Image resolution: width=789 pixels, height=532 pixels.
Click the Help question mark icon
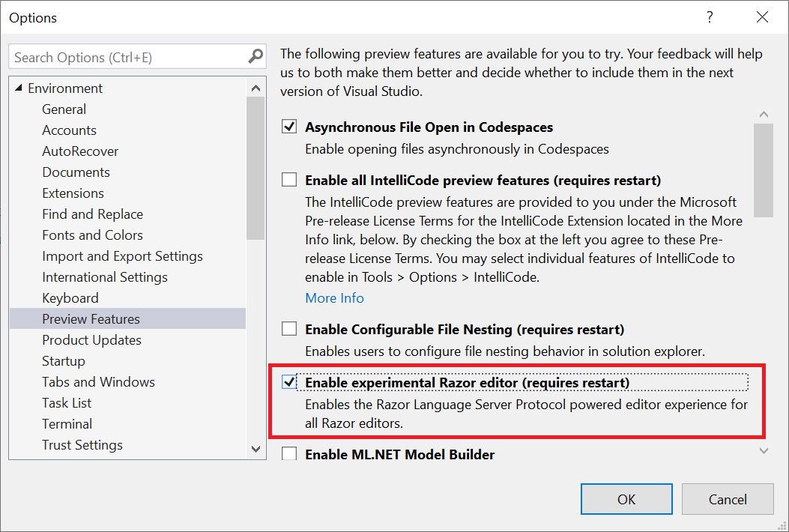[x=709, y=16]
